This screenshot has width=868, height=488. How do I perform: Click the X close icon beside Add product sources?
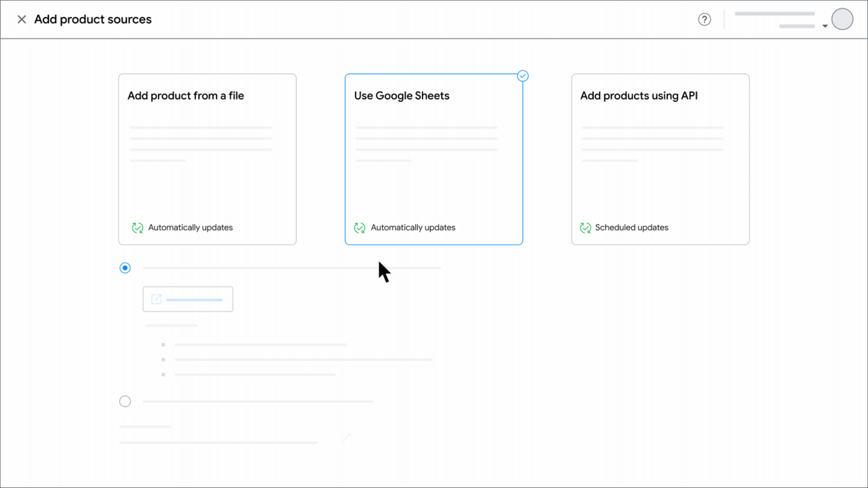click(x=21, y=19)
